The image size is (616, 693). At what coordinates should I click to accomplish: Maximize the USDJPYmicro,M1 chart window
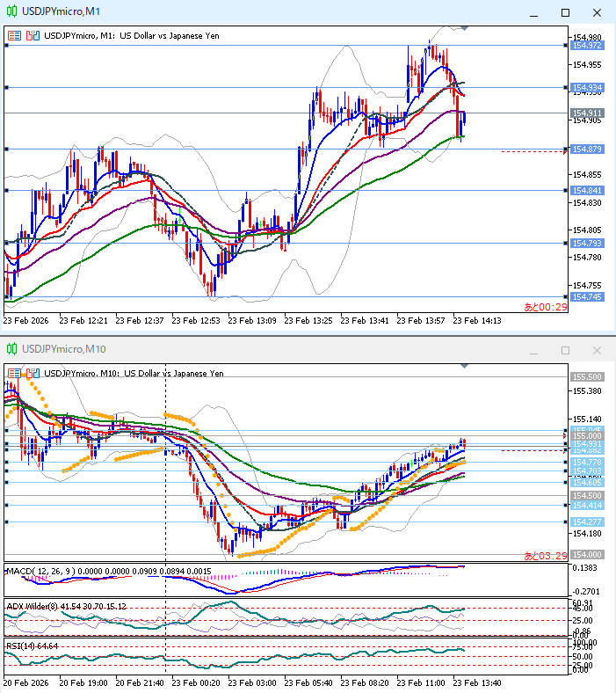point(565,12)
